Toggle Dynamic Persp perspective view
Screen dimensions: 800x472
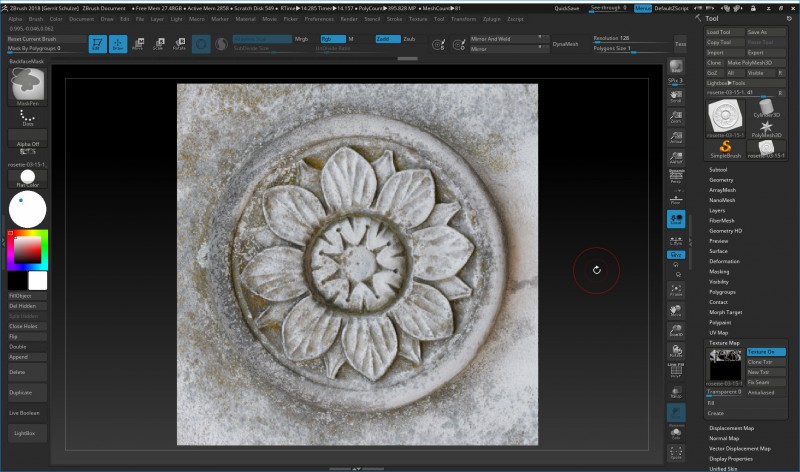tap(676, 177)
